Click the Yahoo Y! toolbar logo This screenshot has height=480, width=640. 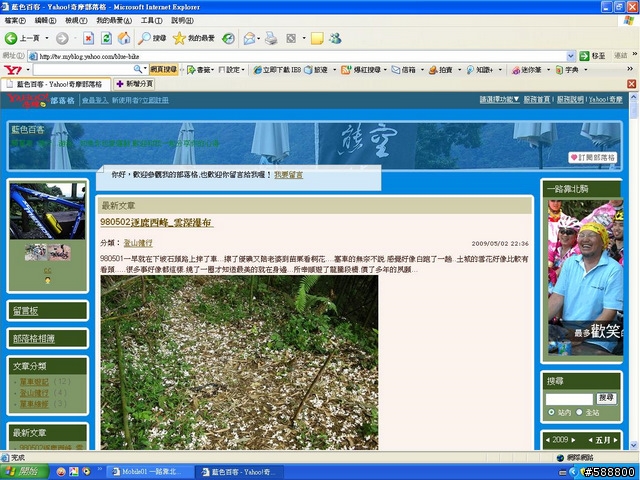(x=12, y=70)
